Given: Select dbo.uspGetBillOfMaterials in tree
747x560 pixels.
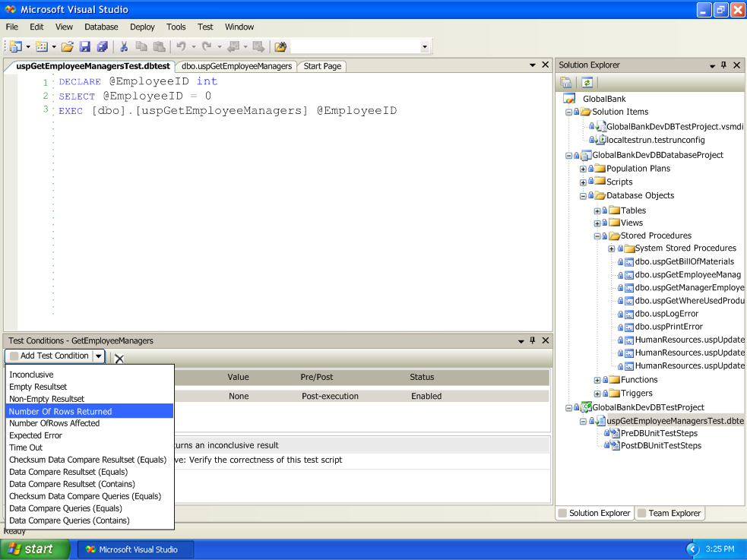Looking at the screenshot, I should pyautogui.click(x=684, y=261).
